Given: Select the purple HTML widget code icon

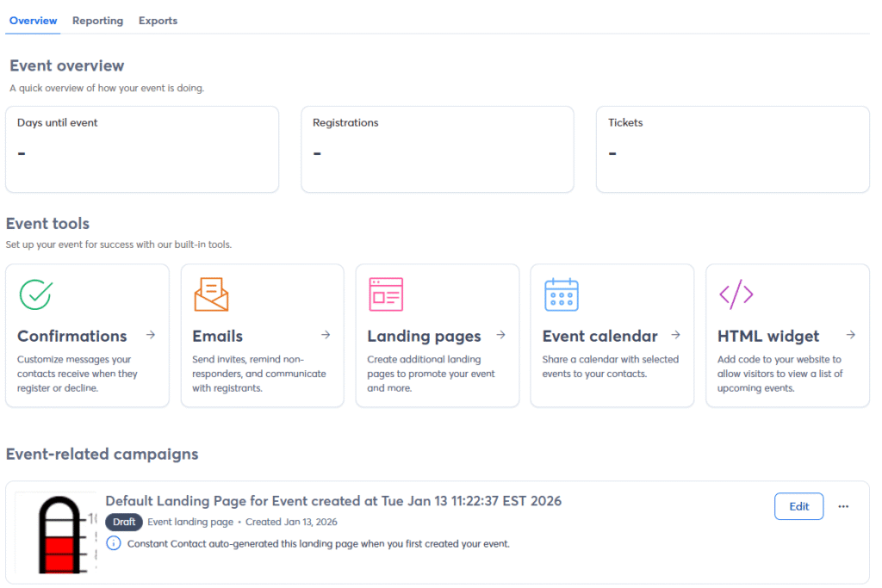Looking at the screenshot, I should 736,294.
